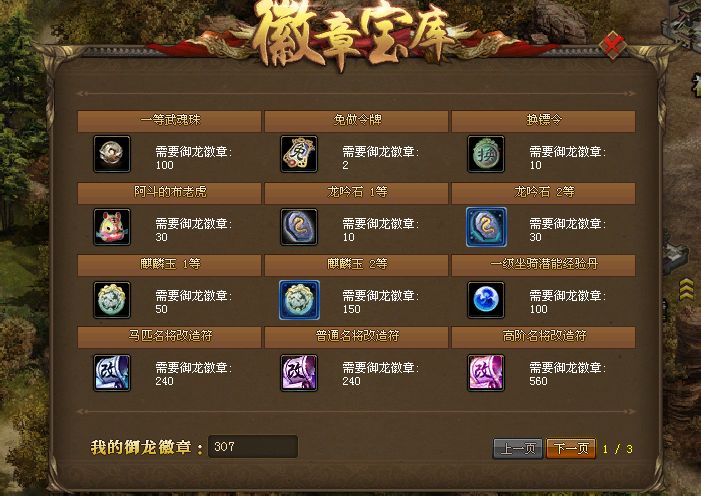The height and width of the screenshot is (496, 701).
Task: Click the blue 一级坐骑潜能经验丹 orb icon
Action: pyautogui.click(x=486, y=300)
